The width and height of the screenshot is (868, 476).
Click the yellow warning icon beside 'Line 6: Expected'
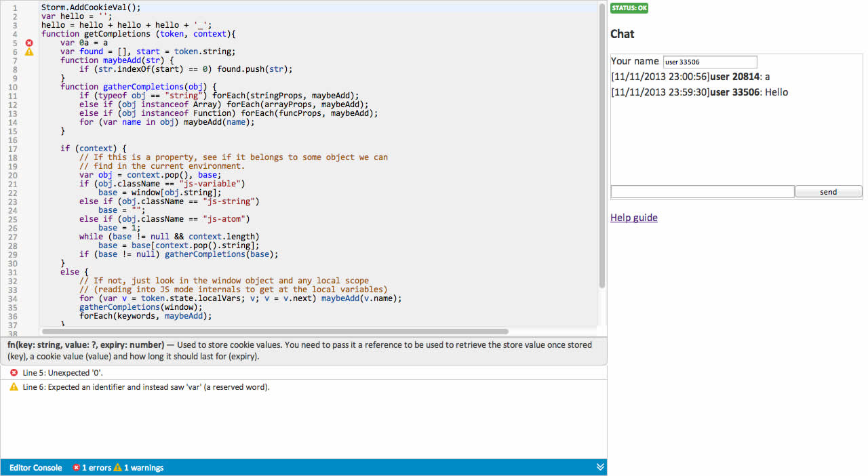point(14,387)
